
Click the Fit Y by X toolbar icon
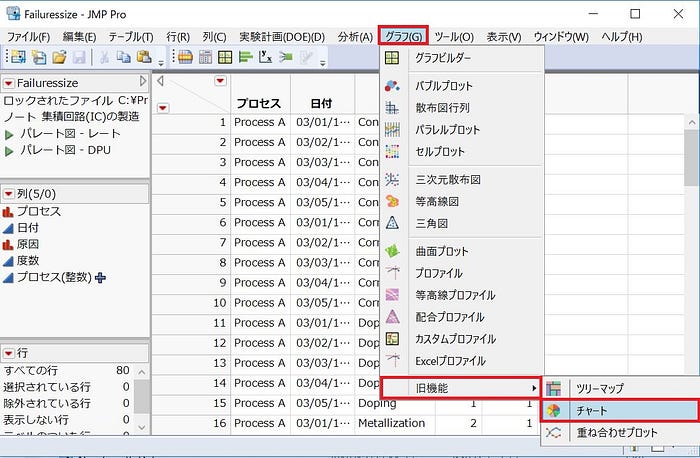point(266,57)
